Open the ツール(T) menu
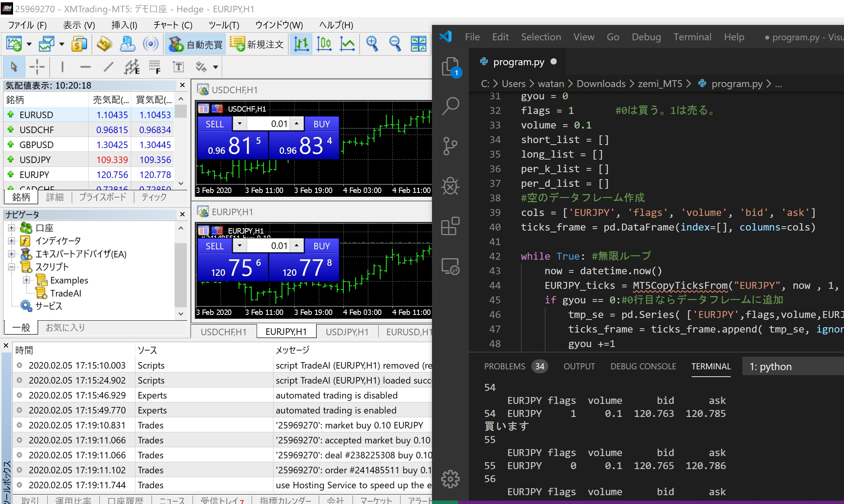 [224, 25]
